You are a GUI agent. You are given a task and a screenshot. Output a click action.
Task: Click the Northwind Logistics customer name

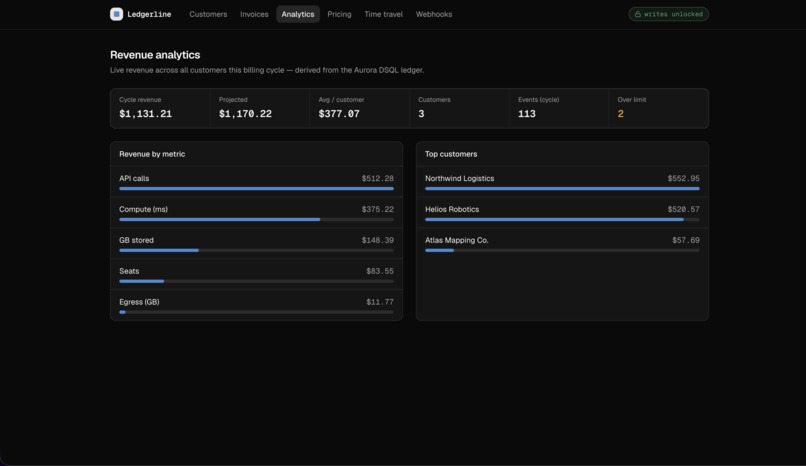[x=460, y=178]
